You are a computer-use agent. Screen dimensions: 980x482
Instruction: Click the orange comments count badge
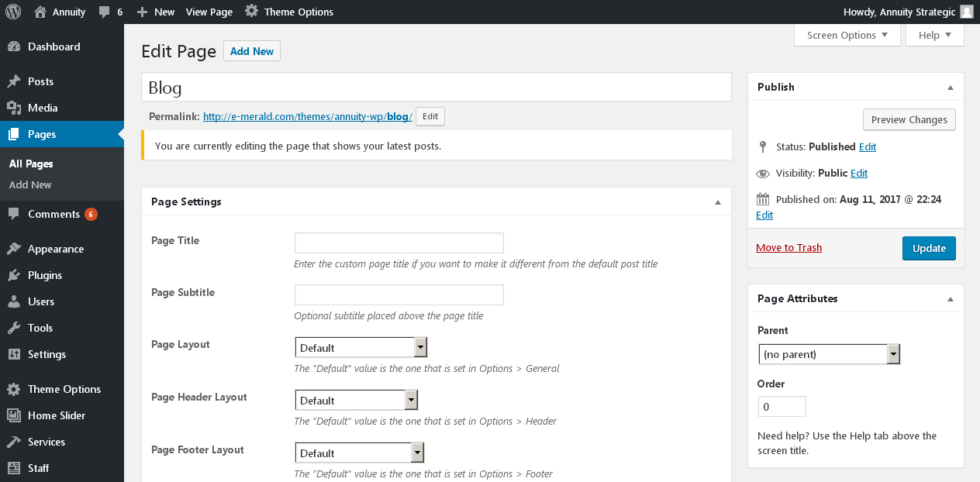coord(91,215)
